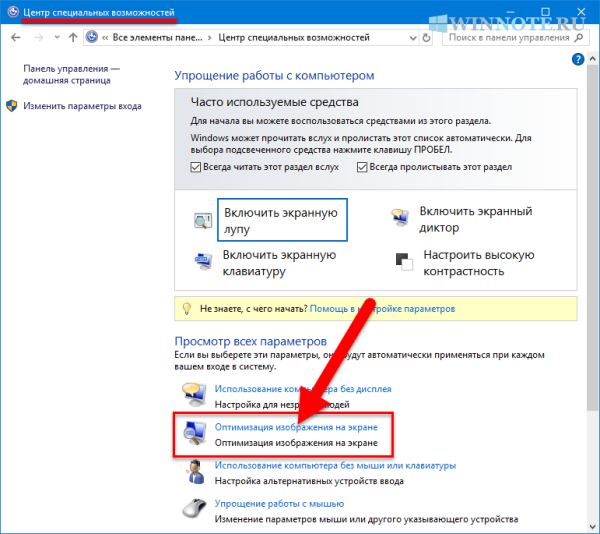Viewport: 600px width, 534px height.
Task: Click the back arrow navigation button
Action: tap(17, 40)
